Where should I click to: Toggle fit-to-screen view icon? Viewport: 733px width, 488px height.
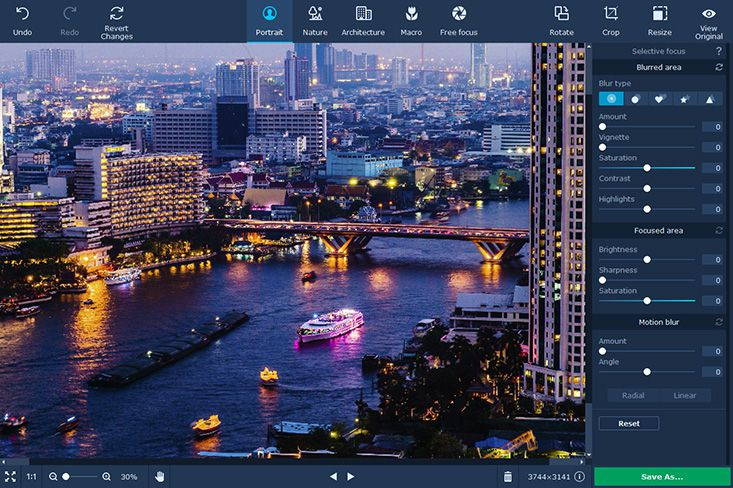10,477
